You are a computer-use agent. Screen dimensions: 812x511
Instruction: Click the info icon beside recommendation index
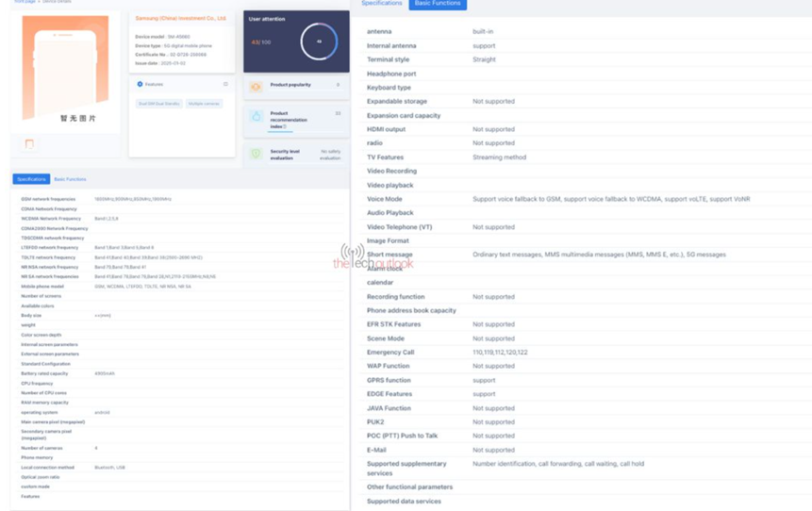pos(299,125)
